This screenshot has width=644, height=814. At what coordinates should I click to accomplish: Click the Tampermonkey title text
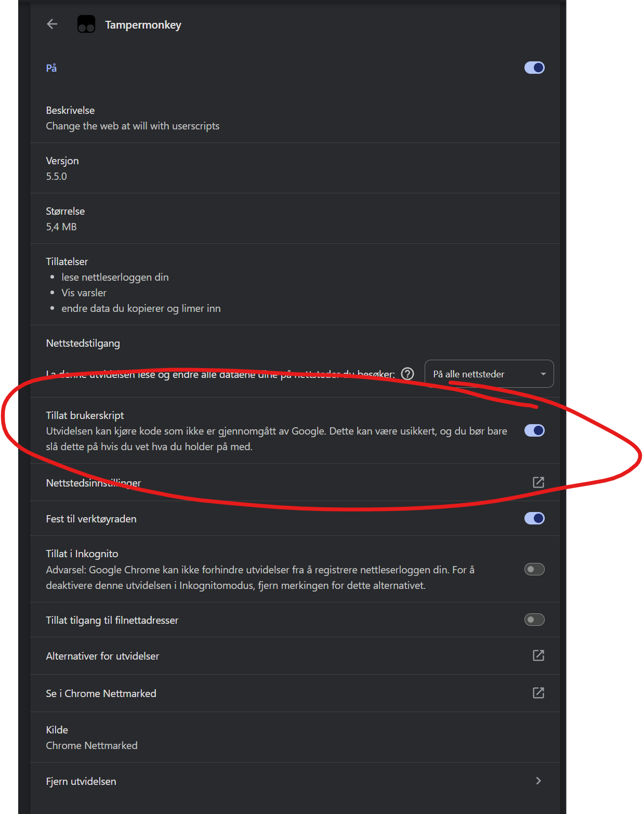click(x=143, y=25)
